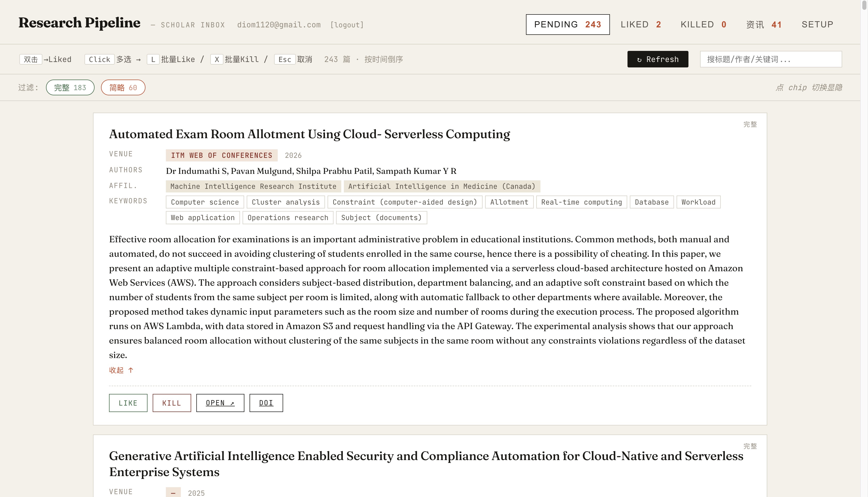Toggle the 简略 60 filter chip
The image size is (868, 497).
click(x=123, y=87)
